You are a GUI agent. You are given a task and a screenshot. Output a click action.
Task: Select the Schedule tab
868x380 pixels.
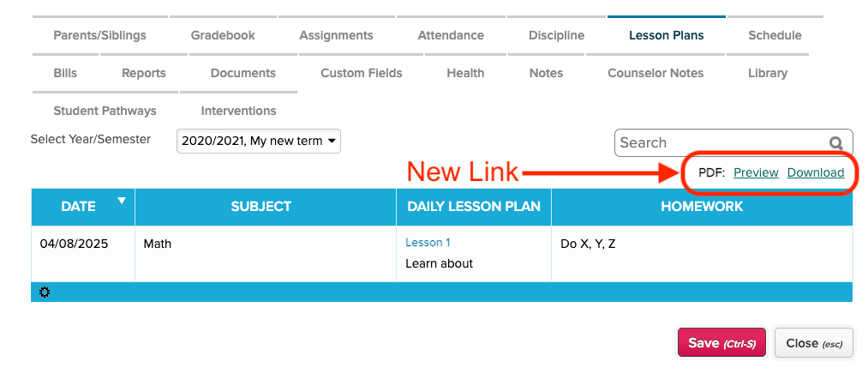(775, 36)
